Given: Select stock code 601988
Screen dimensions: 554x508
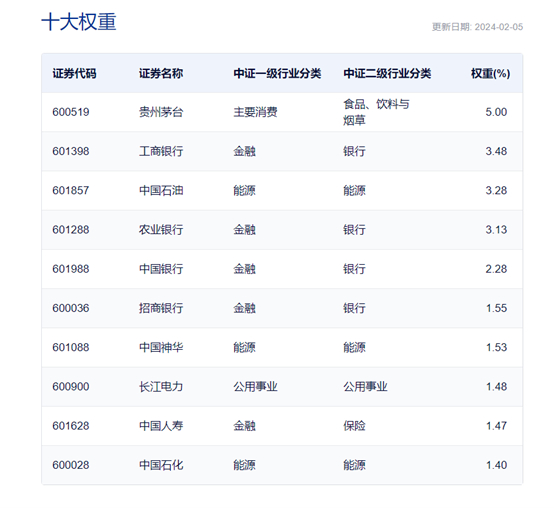Looking at the screenshot, I should point(71,269).
